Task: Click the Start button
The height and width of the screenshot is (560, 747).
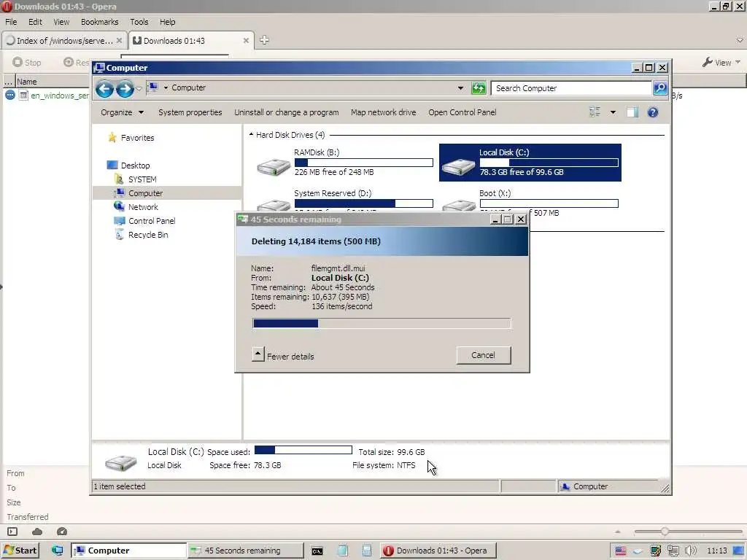Action: pyautogui.click(x=20, y=551)
